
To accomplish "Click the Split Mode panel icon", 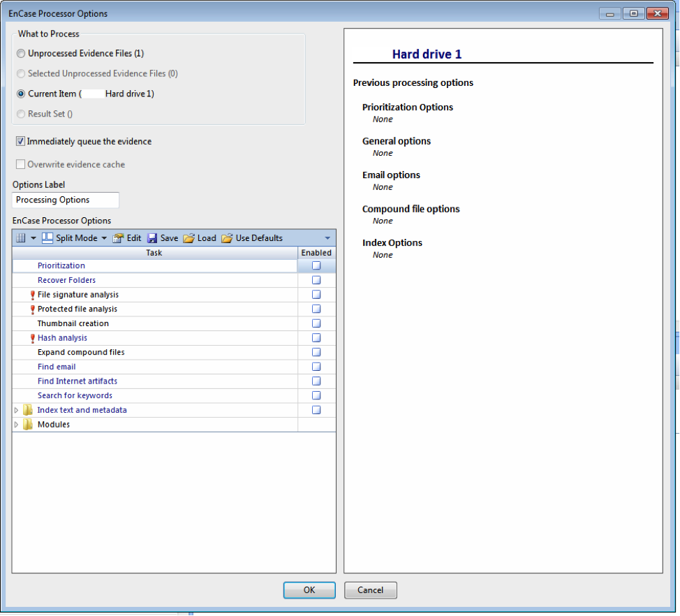I will [x=47, y=237].
